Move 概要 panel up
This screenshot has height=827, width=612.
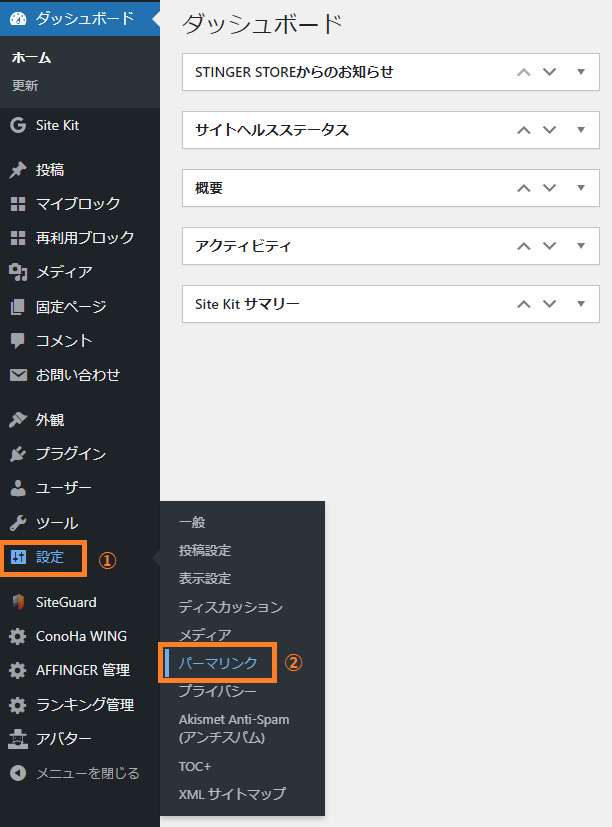click(523, 188)
